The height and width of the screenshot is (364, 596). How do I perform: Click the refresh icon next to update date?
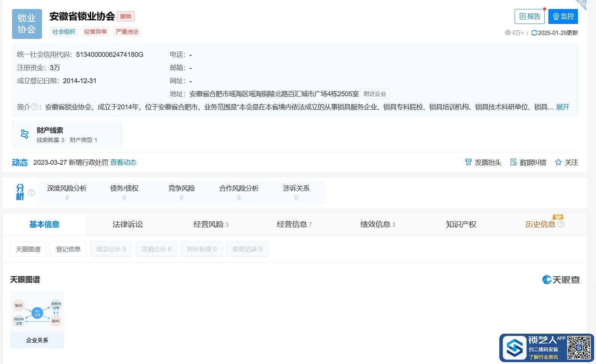pos(534,33)
